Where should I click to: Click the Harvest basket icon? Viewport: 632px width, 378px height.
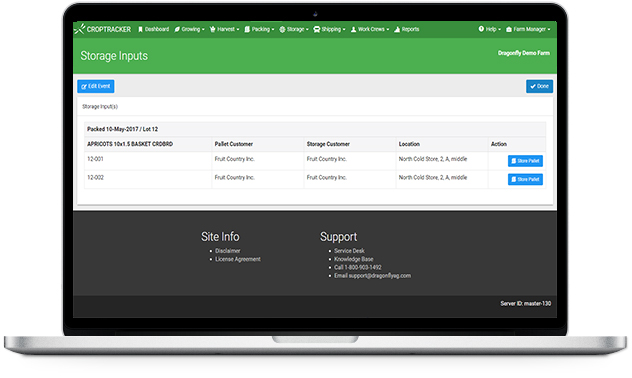(x=213, y=29)
